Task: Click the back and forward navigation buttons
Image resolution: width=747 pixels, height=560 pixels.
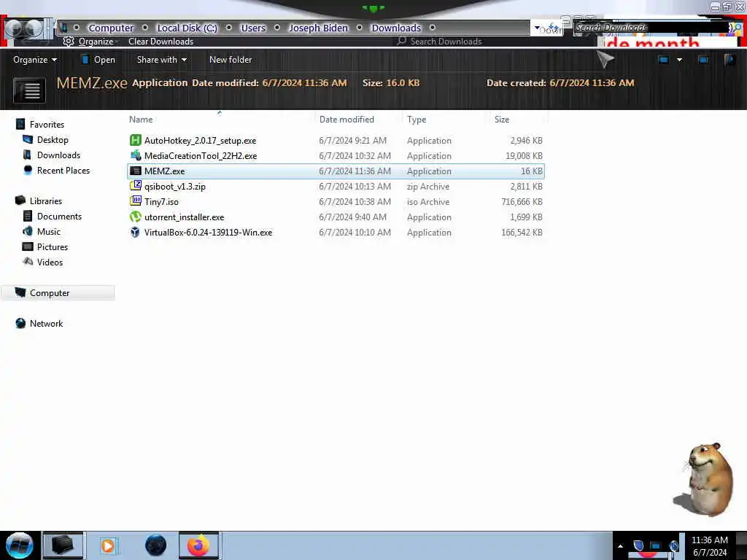Action: pyautogui.click(x=24, y=28)
